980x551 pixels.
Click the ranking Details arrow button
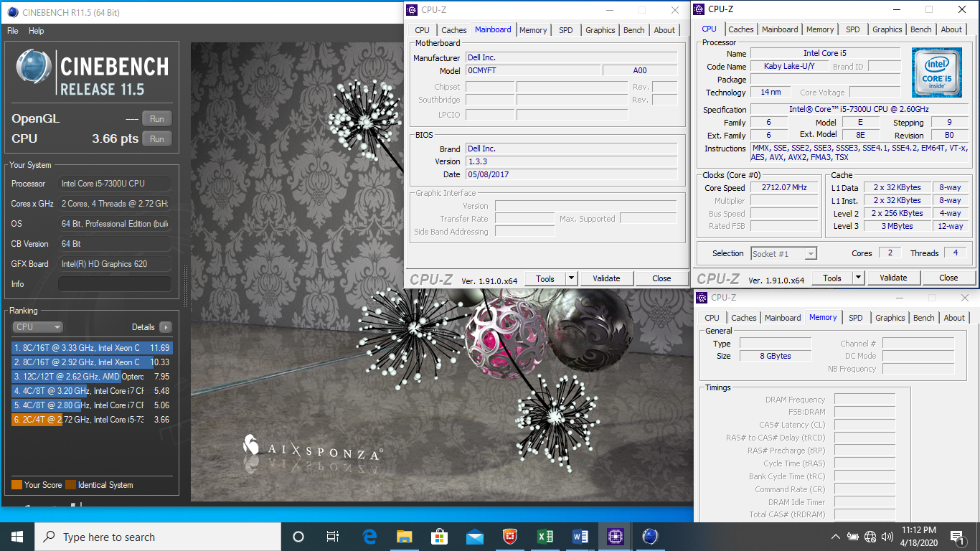(x=166, y=327)
